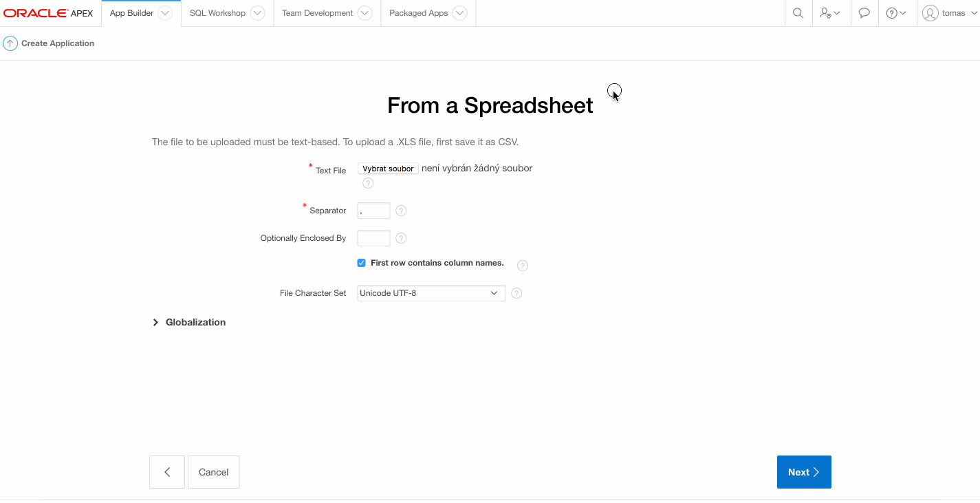Open the help question mark menu
The width and height of the screenshot is (980, 503).
[x=896, y=13]
